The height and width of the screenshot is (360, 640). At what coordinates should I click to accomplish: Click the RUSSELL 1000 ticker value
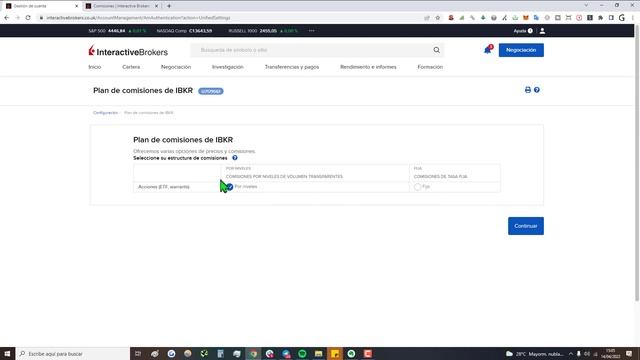click(x=268, y=31)
